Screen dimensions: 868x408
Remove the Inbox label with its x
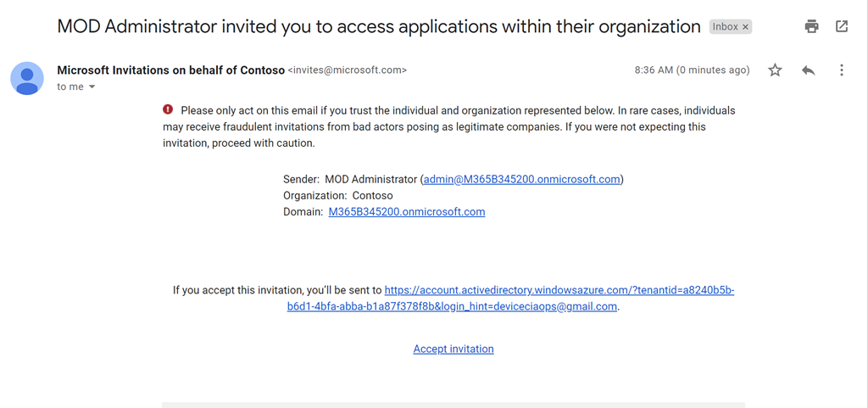coord(746,27)
